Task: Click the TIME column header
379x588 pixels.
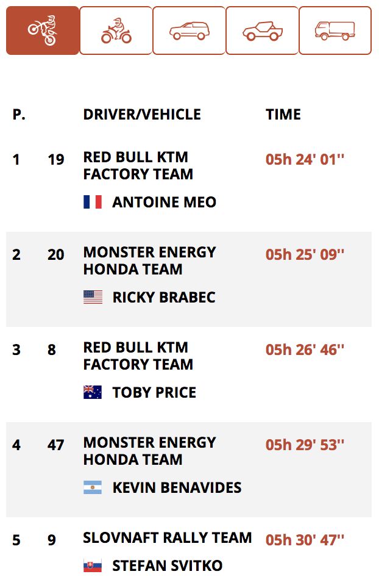Action: (283, 115)
